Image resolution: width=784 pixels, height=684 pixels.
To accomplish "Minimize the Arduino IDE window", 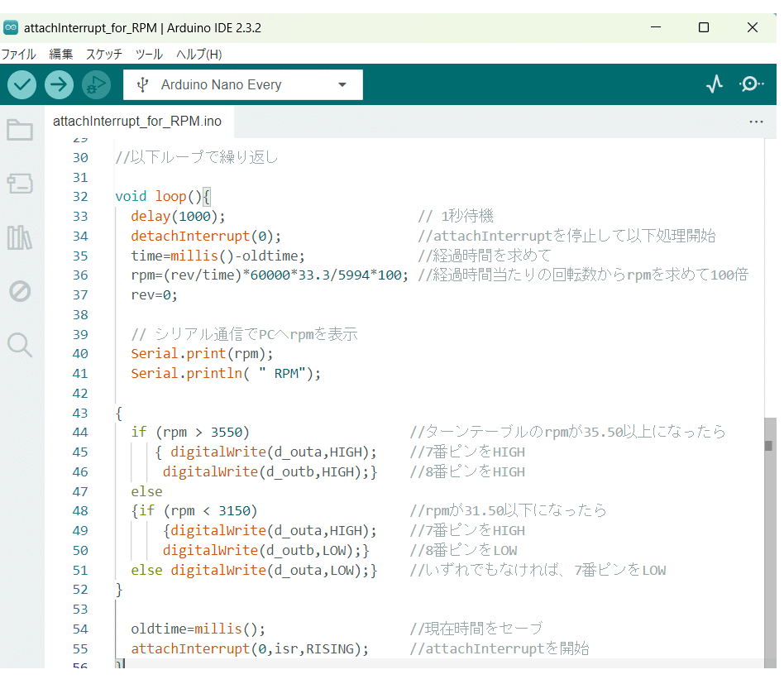I will tap(656, 27).
